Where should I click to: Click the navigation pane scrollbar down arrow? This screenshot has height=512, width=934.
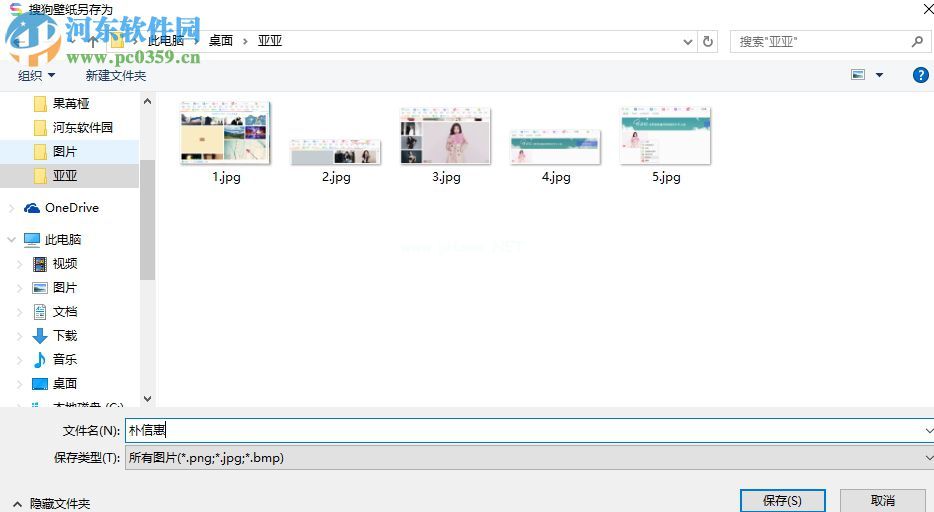[147, 398]
